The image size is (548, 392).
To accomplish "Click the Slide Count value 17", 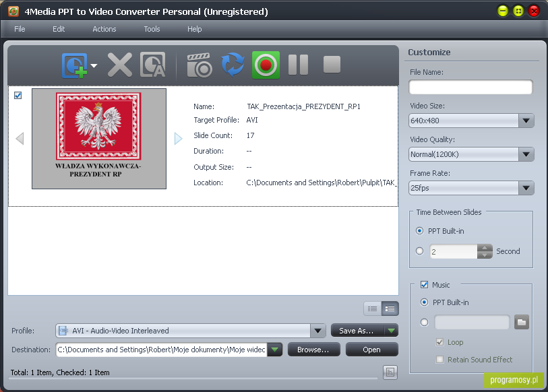I will (250, 135).
